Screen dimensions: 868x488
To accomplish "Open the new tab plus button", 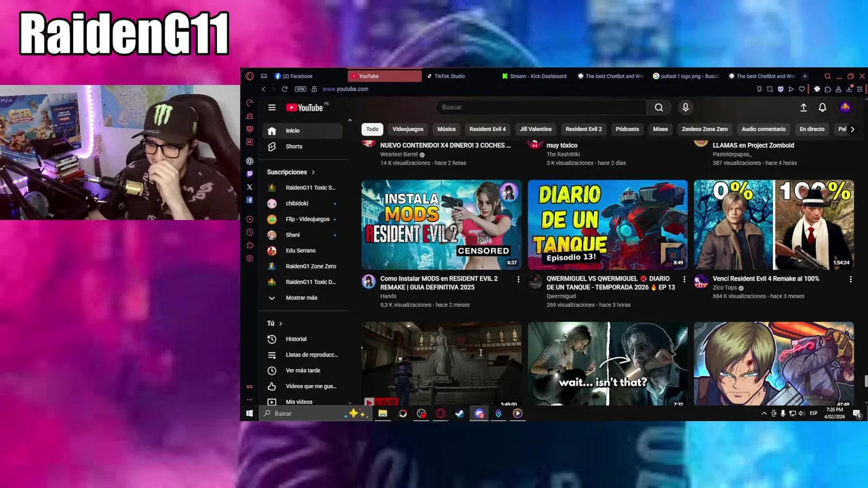I will (805, 76).
